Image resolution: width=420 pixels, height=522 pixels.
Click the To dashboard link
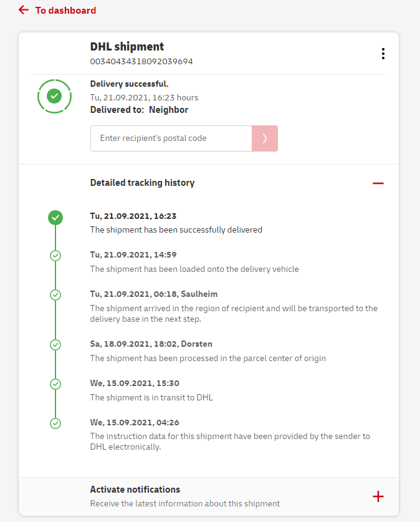(x=65, y=11)
